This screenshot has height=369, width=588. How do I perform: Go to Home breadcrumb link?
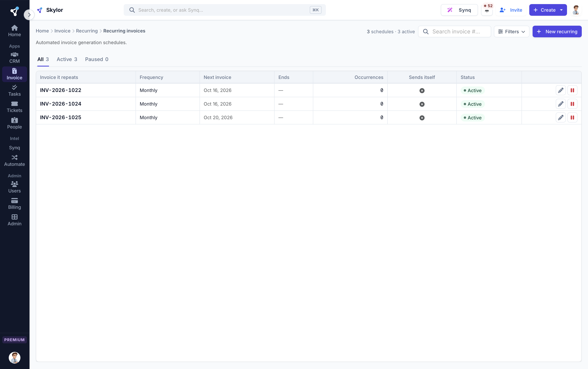(x=42, y=31)
